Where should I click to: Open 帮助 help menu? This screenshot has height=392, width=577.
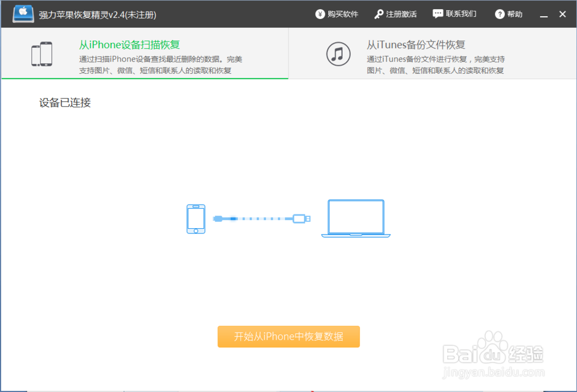point(508,14)
